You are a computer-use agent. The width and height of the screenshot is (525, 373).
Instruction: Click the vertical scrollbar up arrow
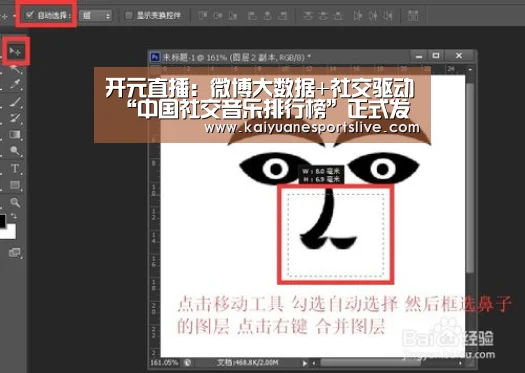click(x=470, y=70)
